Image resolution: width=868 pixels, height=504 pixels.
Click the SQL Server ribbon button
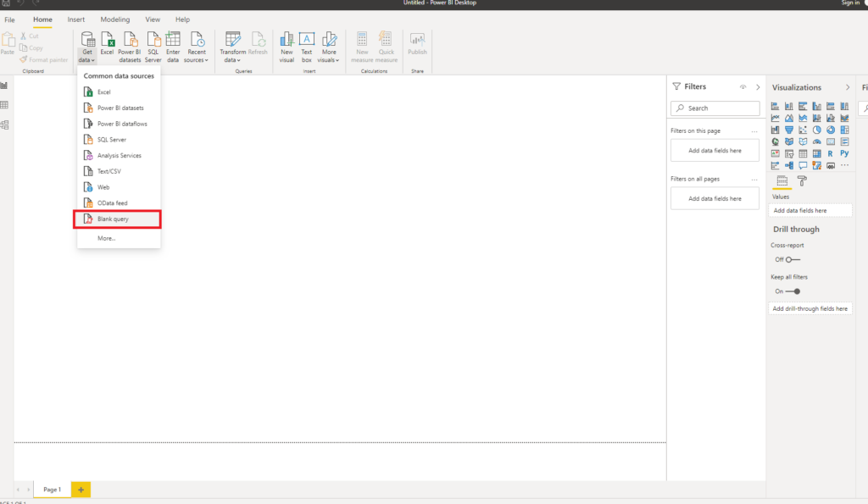click(x=153, y=47)
